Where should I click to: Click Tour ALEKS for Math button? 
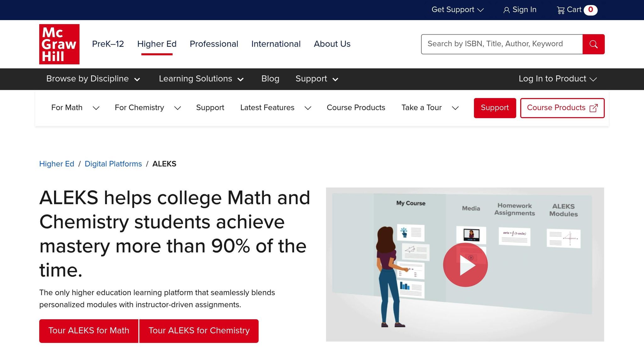(89, 331)
